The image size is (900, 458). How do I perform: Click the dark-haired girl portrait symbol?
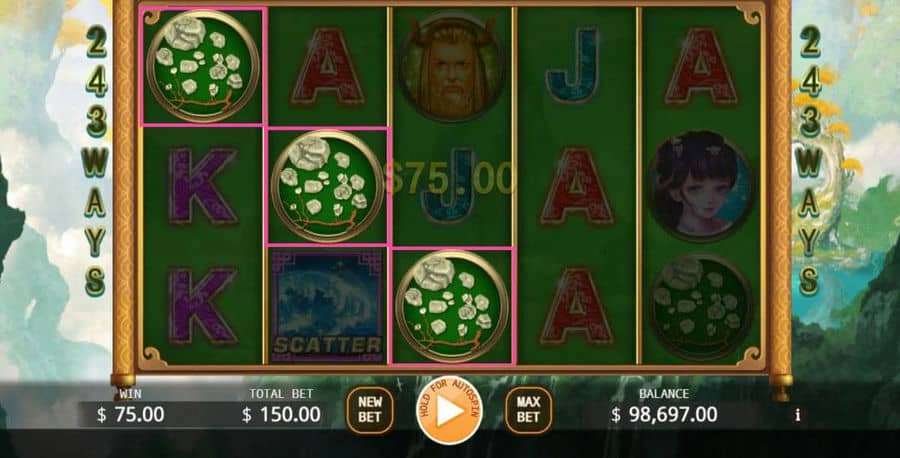tap(701, 185)
